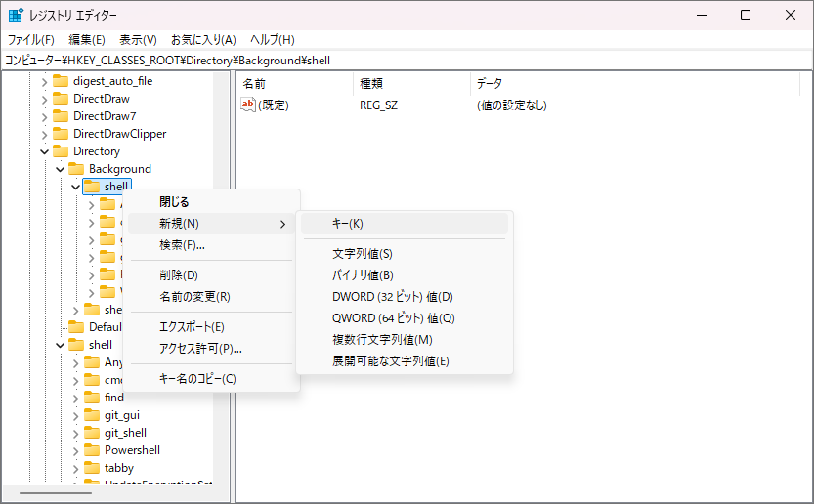The image size is (814, 504).
Task: Expand the DirectDraw7 tree node
Action: click(x=45, y=117)
